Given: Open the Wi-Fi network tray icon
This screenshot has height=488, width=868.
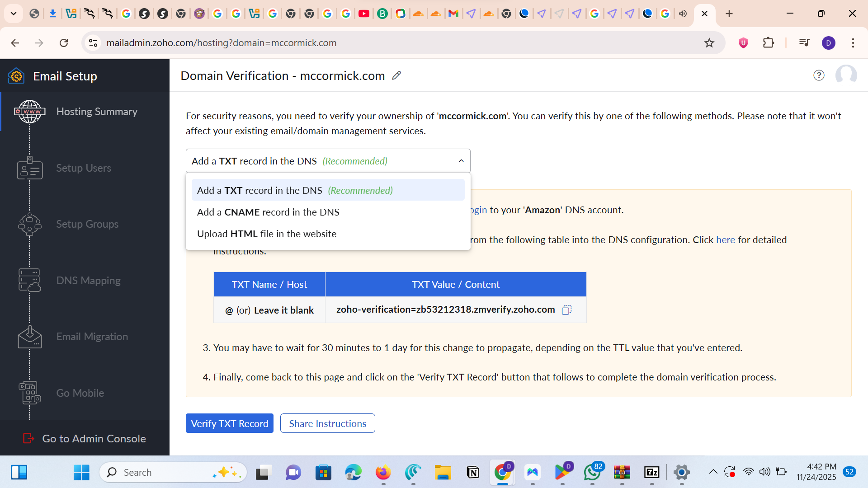Looking at the screenshot, I should tap(749, 472).
